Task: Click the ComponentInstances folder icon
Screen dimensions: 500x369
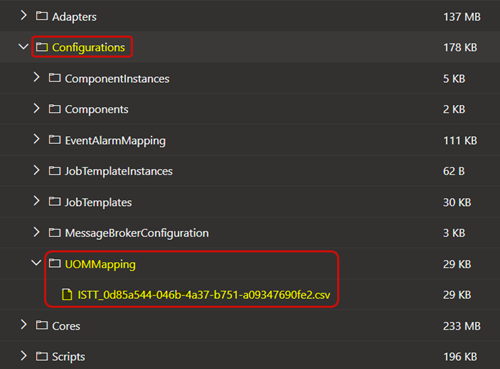Action: point(55,78)
